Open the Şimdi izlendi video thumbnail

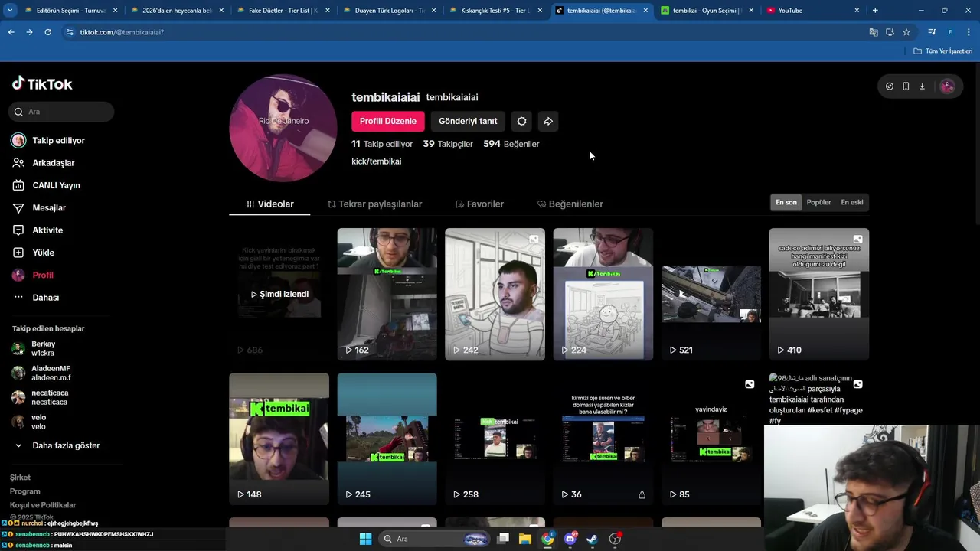point(279,294)
